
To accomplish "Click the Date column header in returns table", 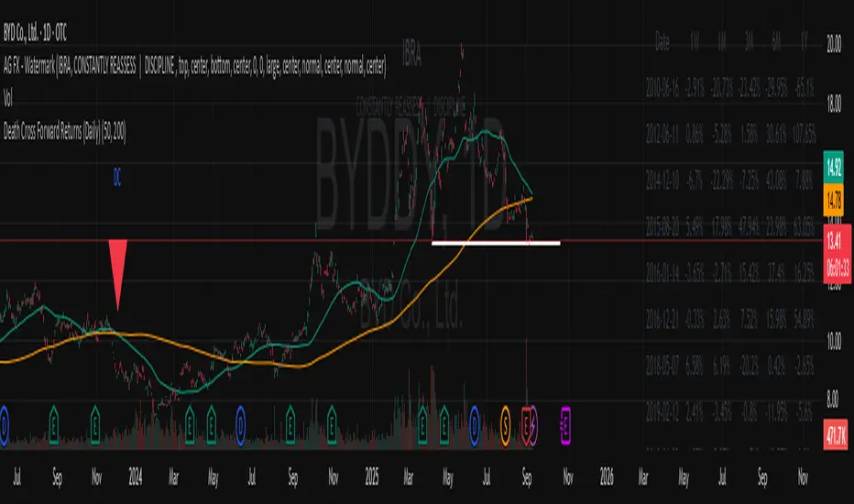I will [x=662, y=41].
